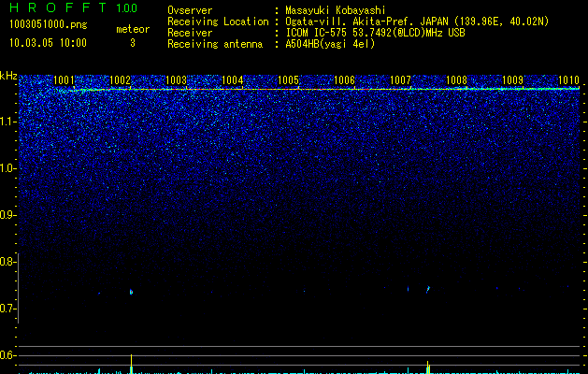Click the meteor count value 3
The width and height of the screenshot is (588, 374).
click(x=133, y=43)
